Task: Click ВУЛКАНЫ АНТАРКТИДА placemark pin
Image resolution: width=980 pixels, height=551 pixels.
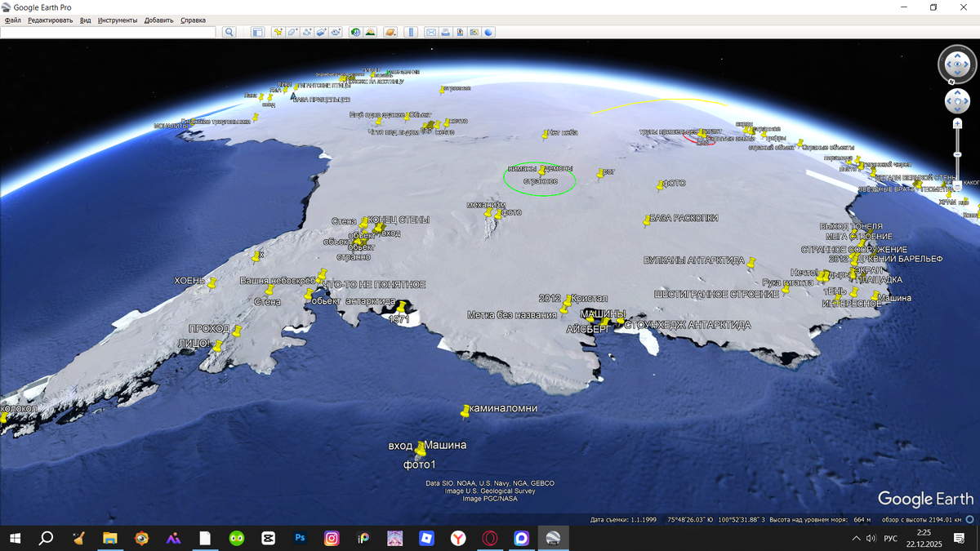Action: [x=751, y=264]
